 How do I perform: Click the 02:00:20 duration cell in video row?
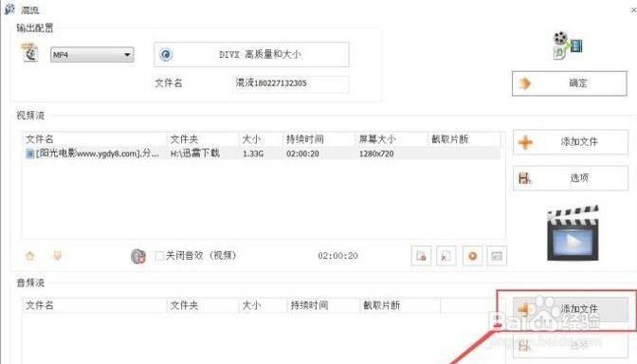point(302,154)
